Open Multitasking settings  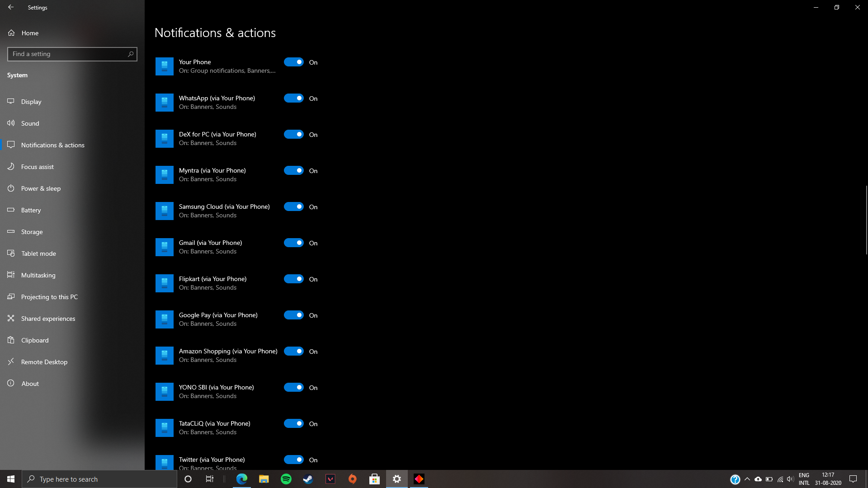(72, 275)
